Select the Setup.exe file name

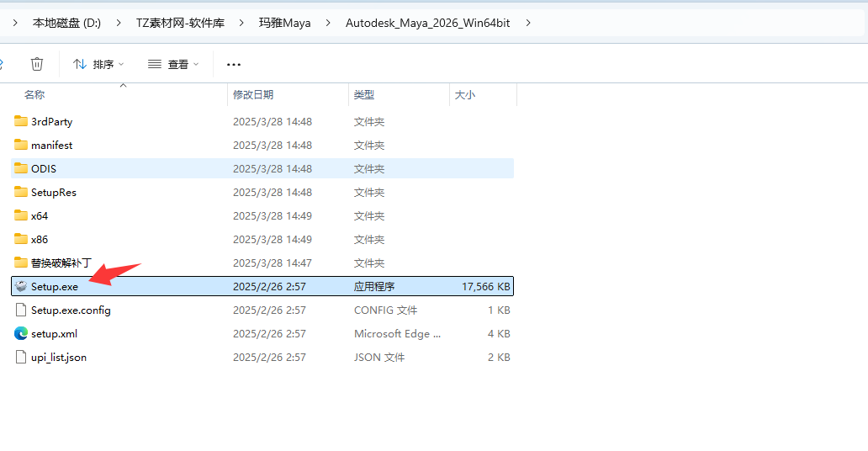[54, 286]
